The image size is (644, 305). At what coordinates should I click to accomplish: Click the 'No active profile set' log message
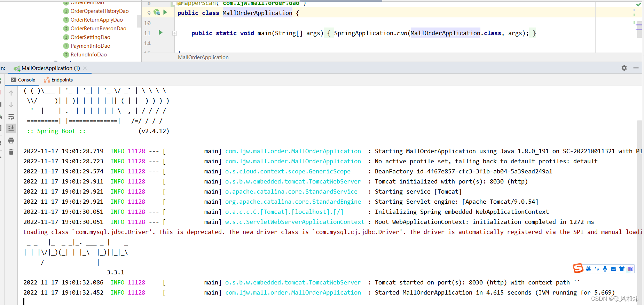tap(486, 161)
